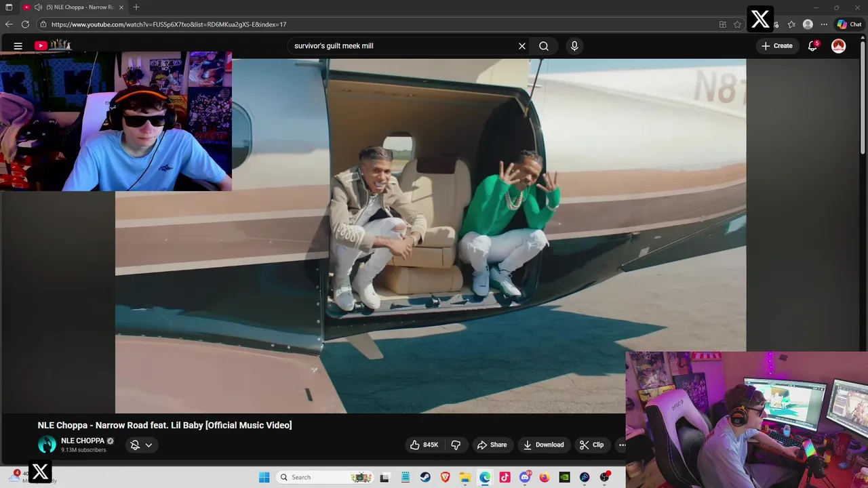Open the Edge tab actions menu
This screenshot has width=868, height=488.
tap(9, 7)
